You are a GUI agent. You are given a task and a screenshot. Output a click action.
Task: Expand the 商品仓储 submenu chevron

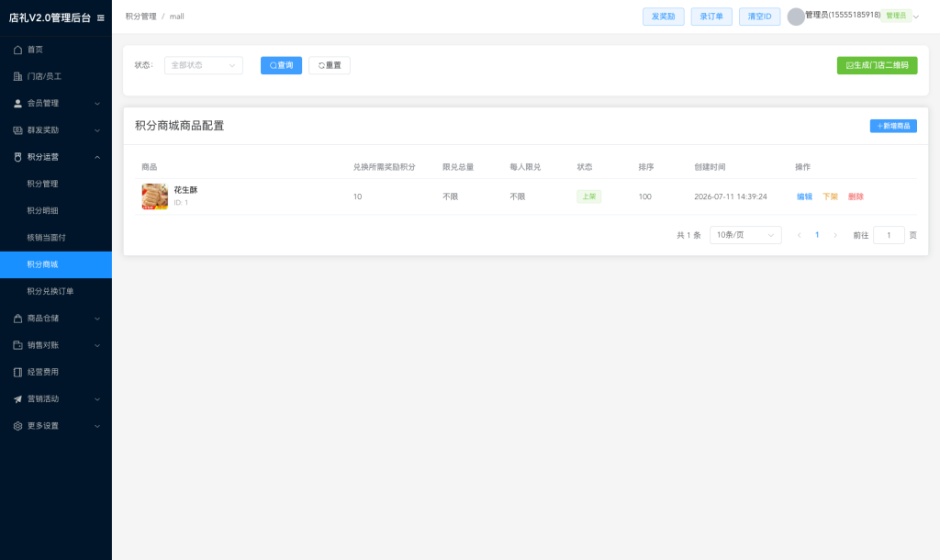click(97, 319)
